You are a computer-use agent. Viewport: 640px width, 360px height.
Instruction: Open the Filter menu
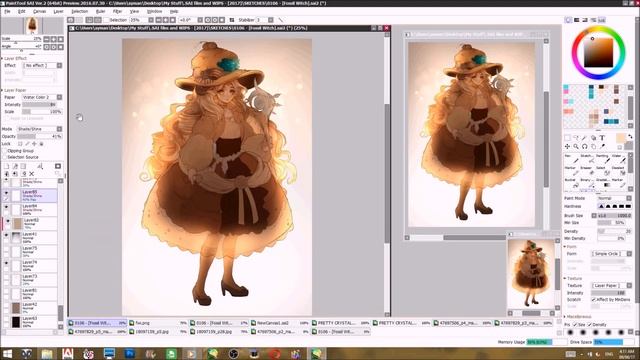click(x=118, y=11)
